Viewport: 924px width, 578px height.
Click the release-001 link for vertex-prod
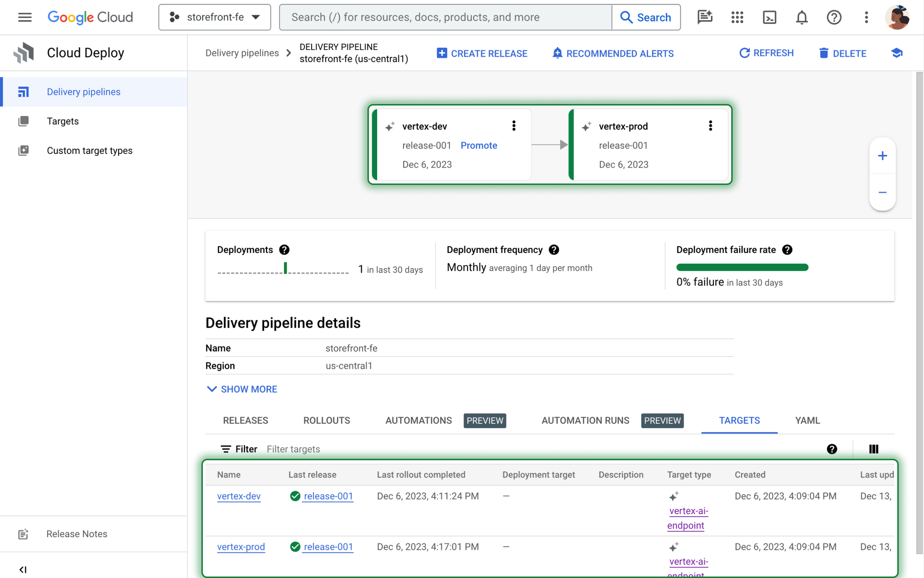[328, 547]
